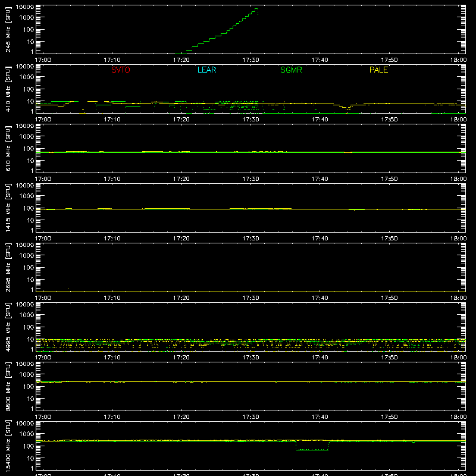Click the 610 MHz [SFU] axis title
476x476 pixels.
coord(8,148)
